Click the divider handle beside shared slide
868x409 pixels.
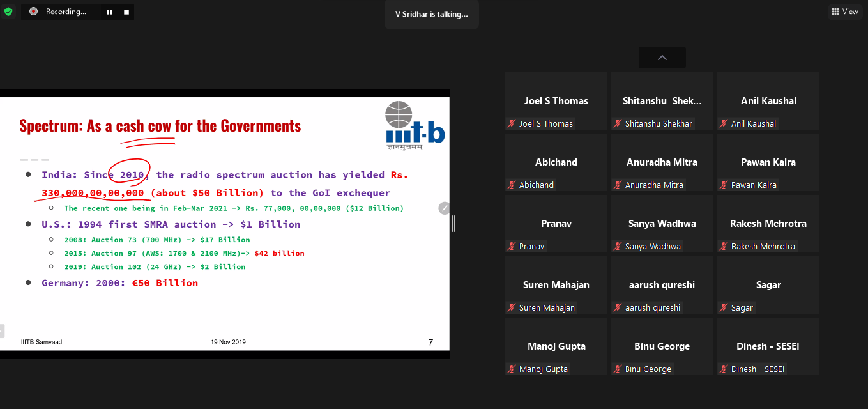[453, 224]
